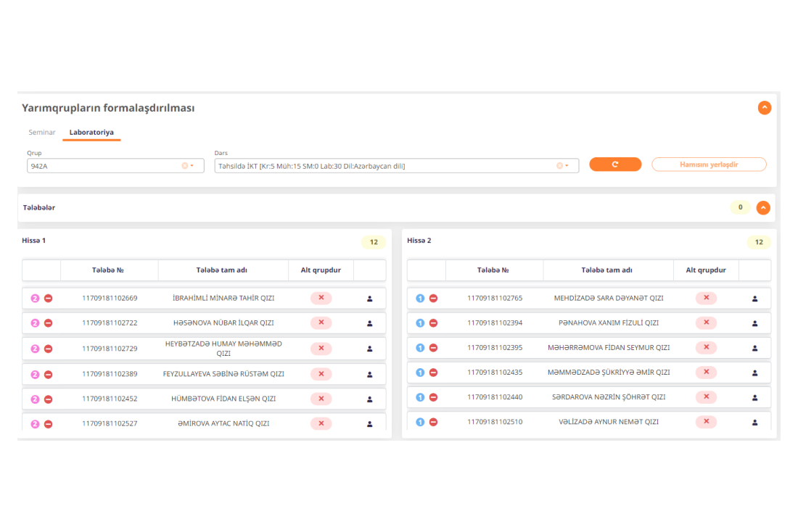Screen dimensions: 798x532
Task: Toggle Alt qrupdur for Heybətzadə Humay
Action: click(321, 349)
